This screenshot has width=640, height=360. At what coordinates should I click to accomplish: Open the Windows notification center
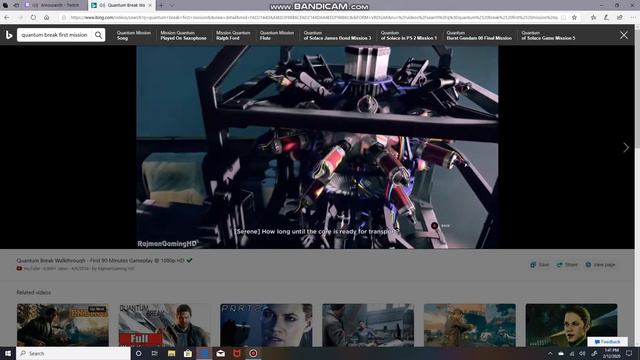pos(629,353)
